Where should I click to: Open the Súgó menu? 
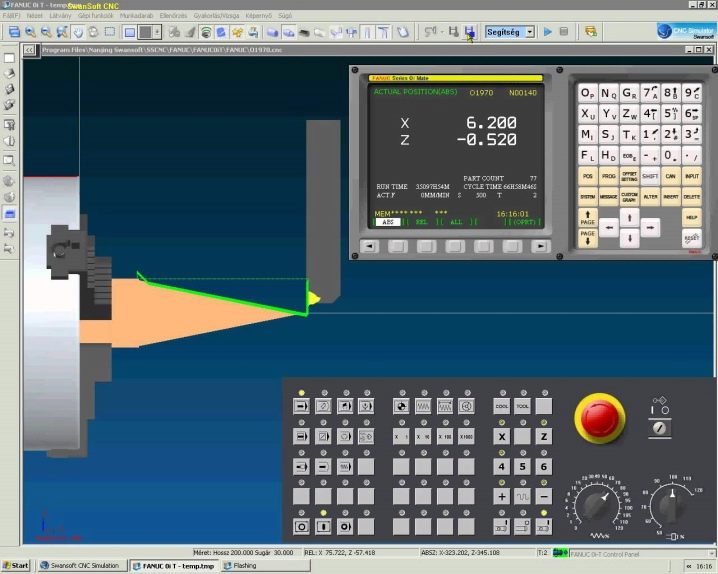[285, 16]
